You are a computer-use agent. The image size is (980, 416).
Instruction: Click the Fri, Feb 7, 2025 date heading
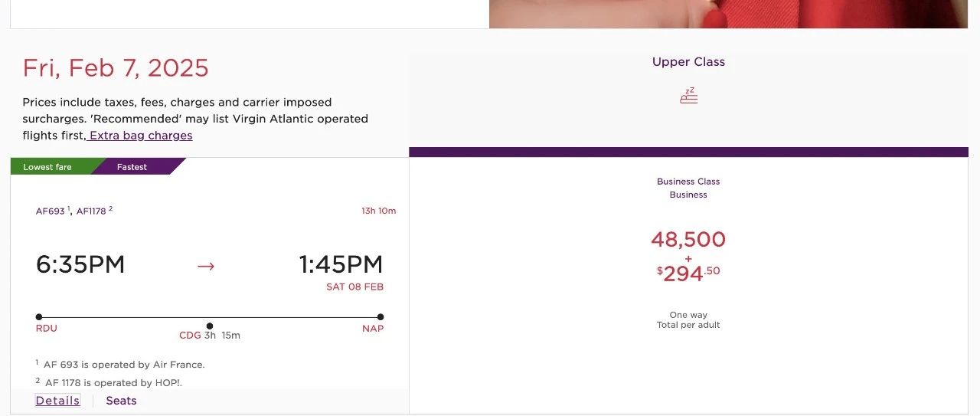pos(116,68)
